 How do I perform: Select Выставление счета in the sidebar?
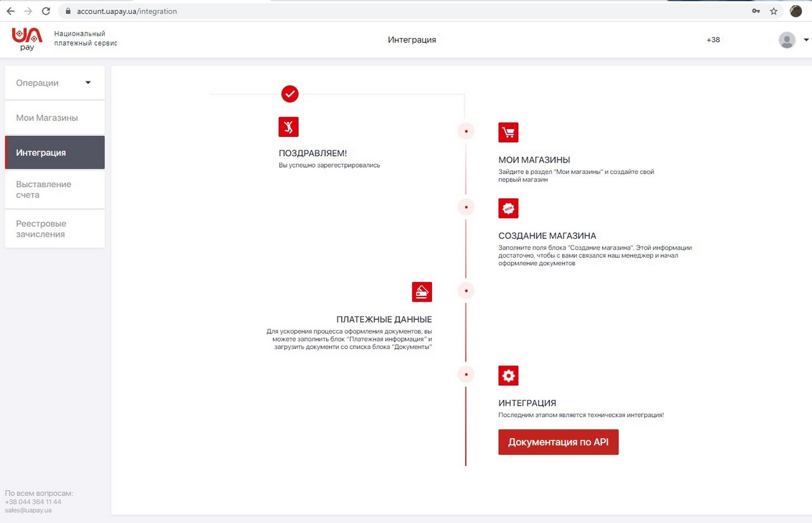(x=55, y=189)
